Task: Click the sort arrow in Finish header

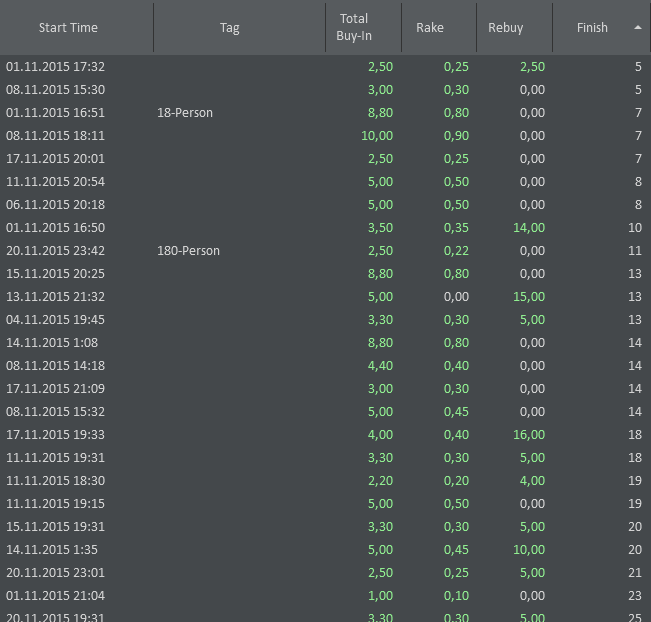Action: (638, 28)
